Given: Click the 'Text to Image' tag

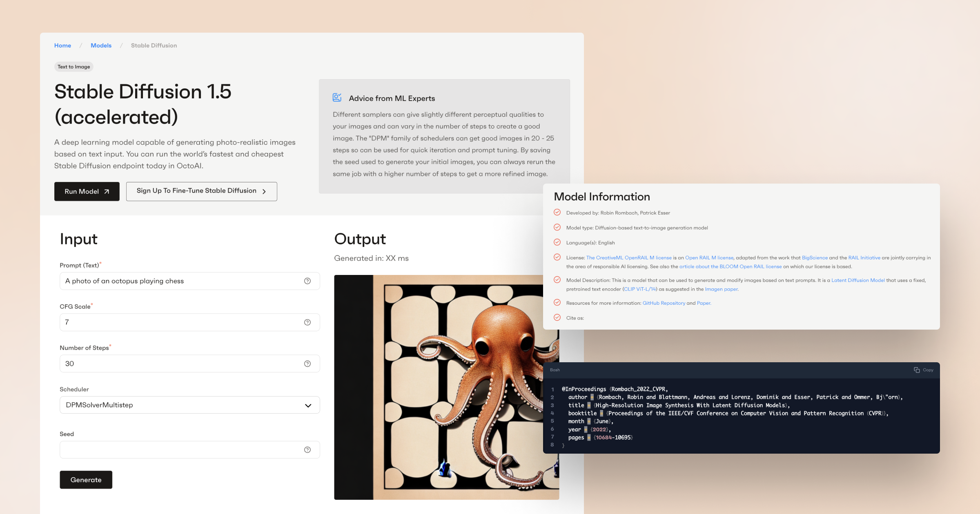Looking at the screenshot, I should (73, 66).
